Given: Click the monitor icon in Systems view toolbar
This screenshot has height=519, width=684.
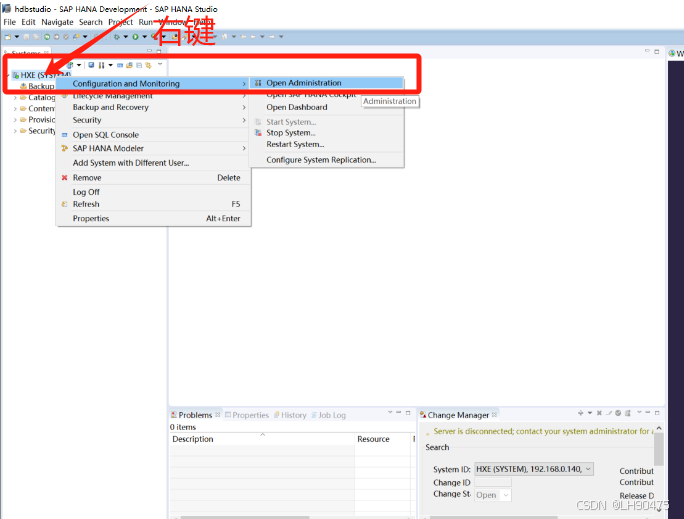Looking at the screenshot, I should click(x=91, y=65).
